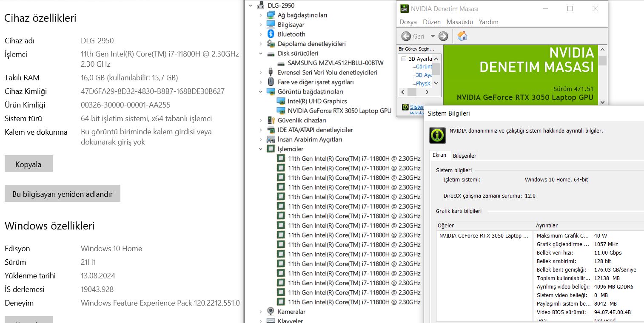
Task: Collapse the Görüntü bağdaştırıcıları category
Action: [x=261, y=91]
